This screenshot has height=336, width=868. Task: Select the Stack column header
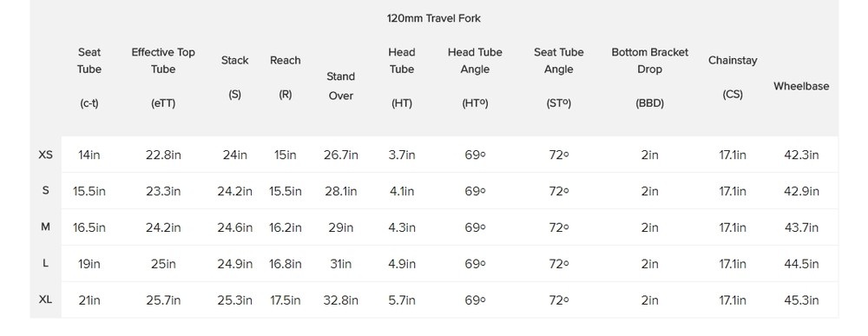coord(234,77)
